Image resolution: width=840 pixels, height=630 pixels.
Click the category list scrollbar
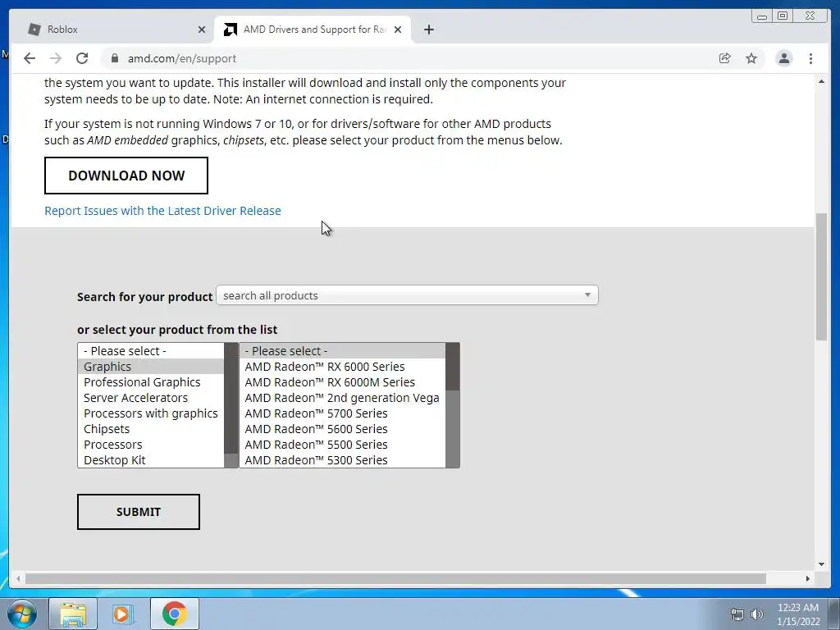click(x=231, y=405)
